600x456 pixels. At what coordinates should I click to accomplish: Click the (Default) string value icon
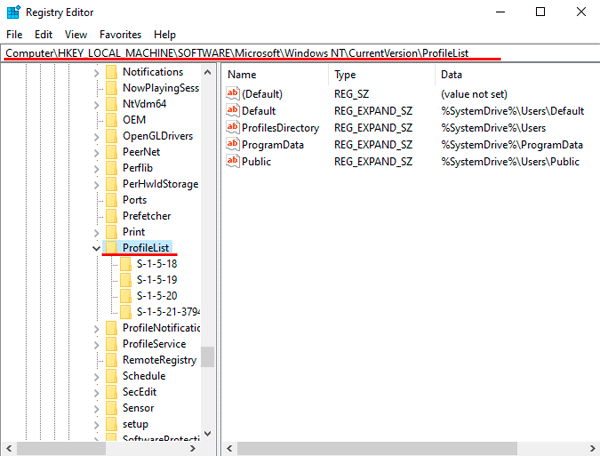coord(233,94)
